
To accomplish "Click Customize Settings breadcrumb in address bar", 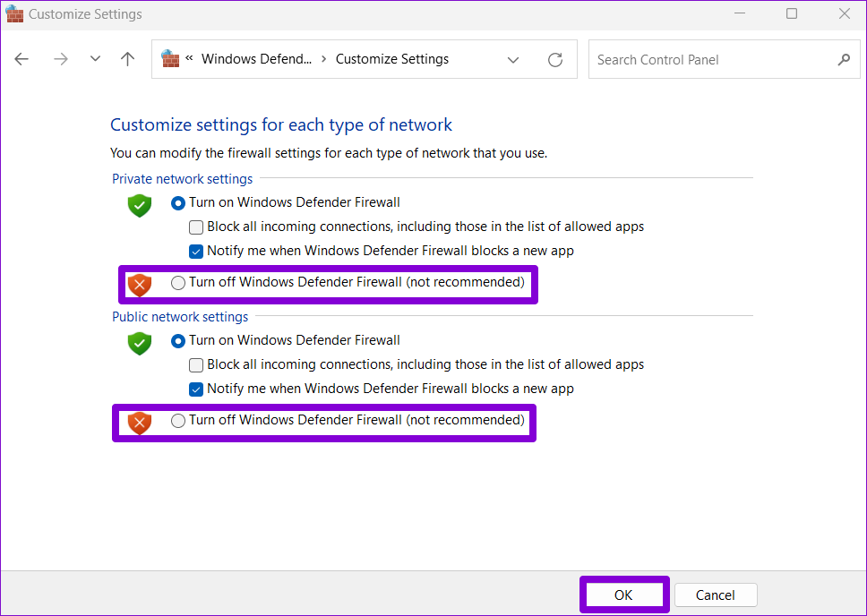I will [x=392, y=59].
